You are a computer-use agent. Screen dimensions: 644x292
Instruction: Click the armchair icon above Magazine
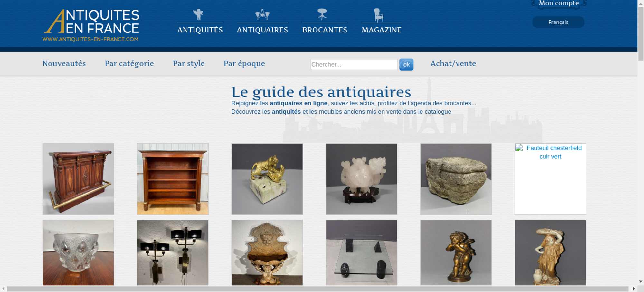point(378,15)
